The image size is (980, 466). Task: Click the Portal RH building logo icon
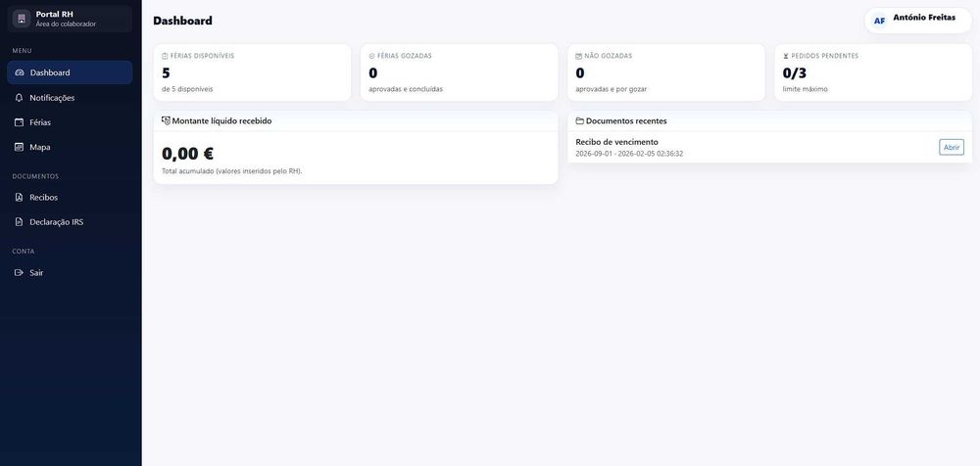click(x=22, y=19)
